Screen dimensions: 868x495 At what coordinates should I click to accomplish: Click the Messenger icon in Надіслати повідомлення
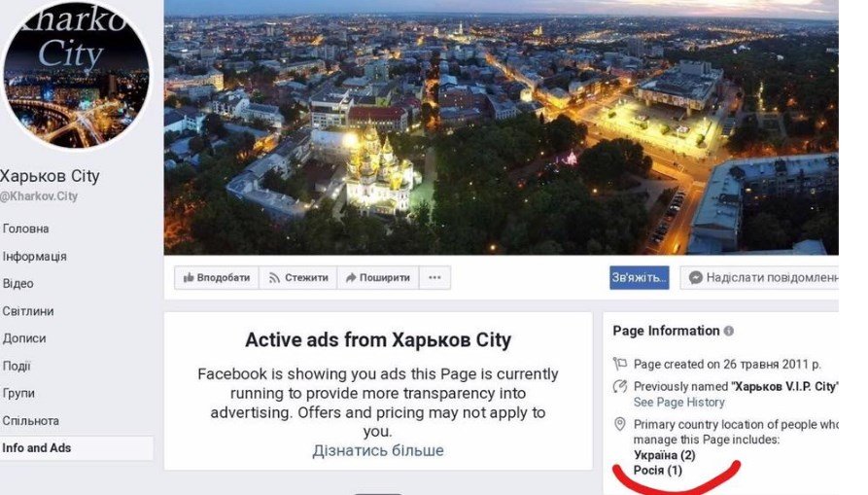tap(696, 278)
